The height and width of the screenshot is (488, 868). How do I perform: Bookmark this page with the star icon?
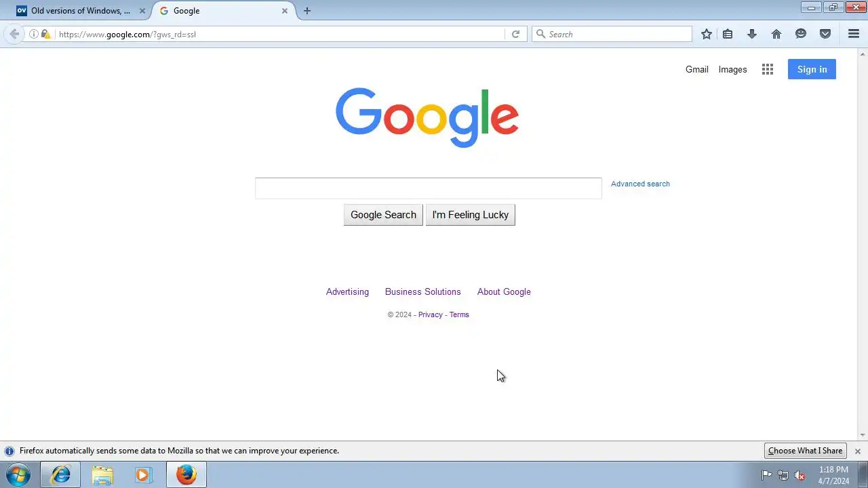707,34
